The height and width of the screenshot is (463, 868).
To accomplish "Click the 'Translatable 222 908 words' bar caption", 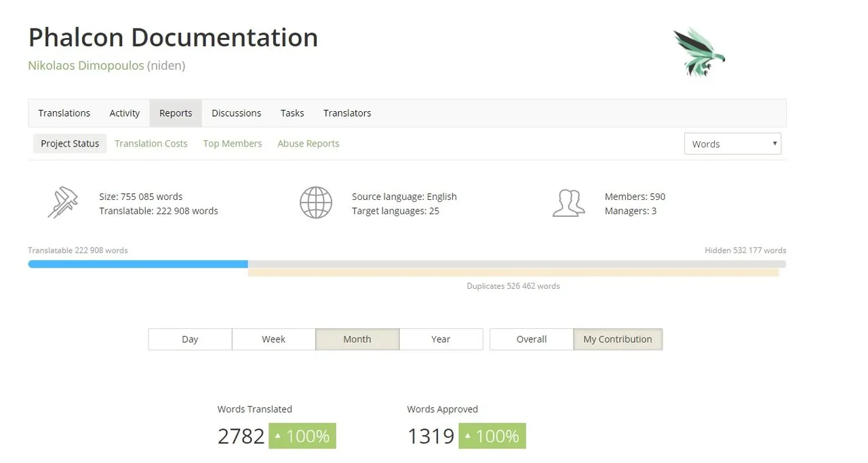I will (78, 250).
